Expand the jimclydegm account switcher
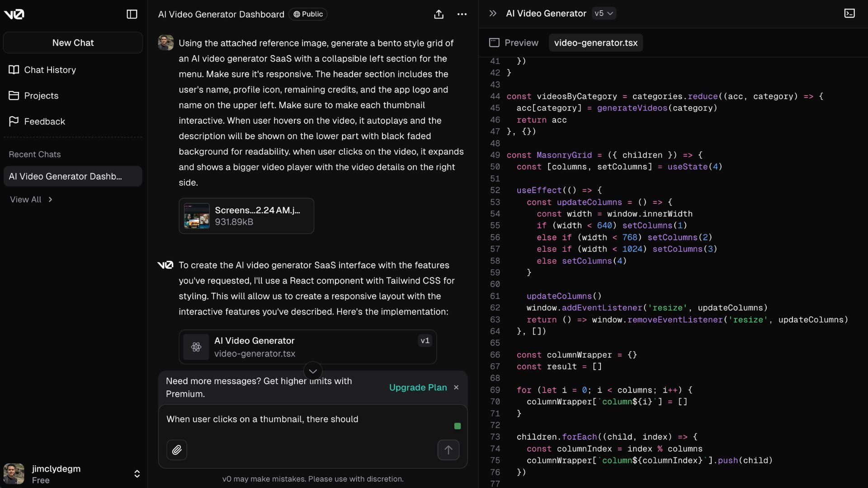Image resolution: width=868 pixels, height=488 pixels. [137, 474]
